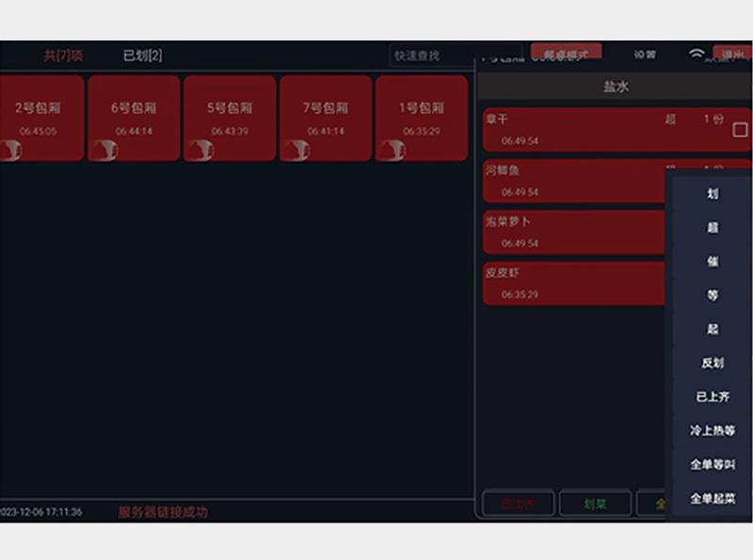
Task: Click the red table mode button
Action: pos(567,51)
